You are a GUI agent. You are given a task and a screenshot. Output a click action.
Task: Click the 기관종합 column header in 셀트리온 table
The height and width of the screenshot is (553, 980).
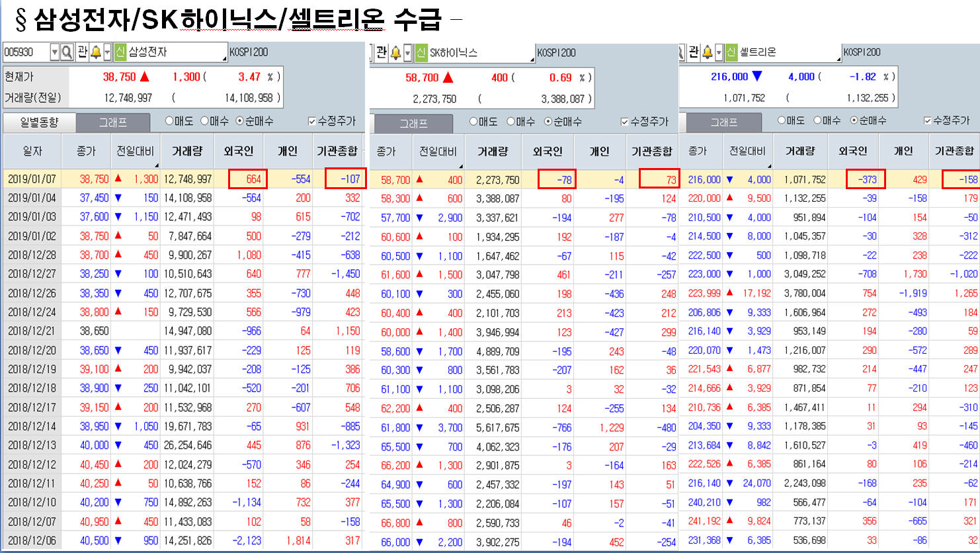(954, 151)
